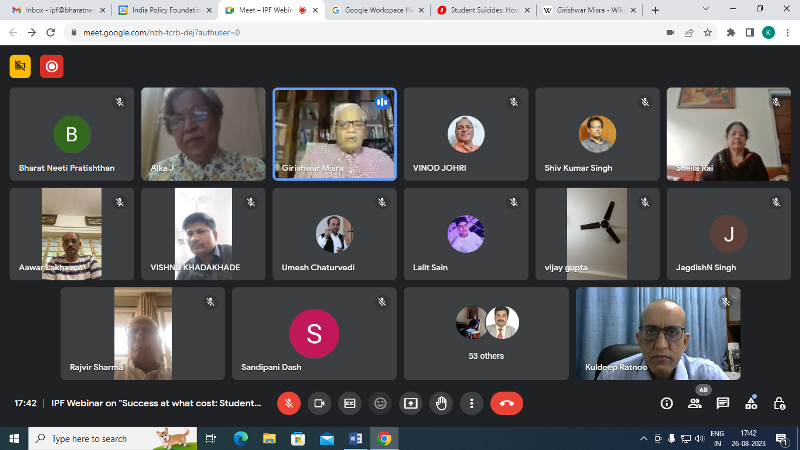
Task: Open the Chrome three-dot menu
Action: 787,32
